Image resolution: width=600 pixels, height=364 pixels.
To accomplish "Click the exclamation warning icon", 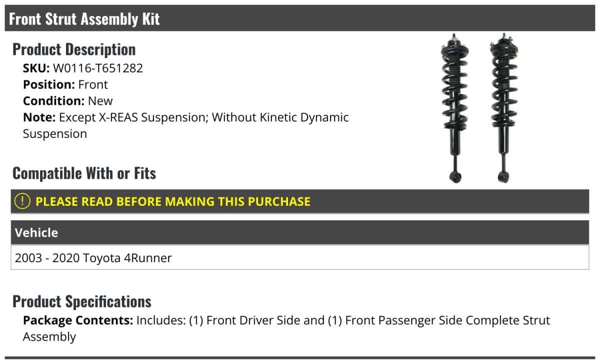I will click(x=22, y=201).
